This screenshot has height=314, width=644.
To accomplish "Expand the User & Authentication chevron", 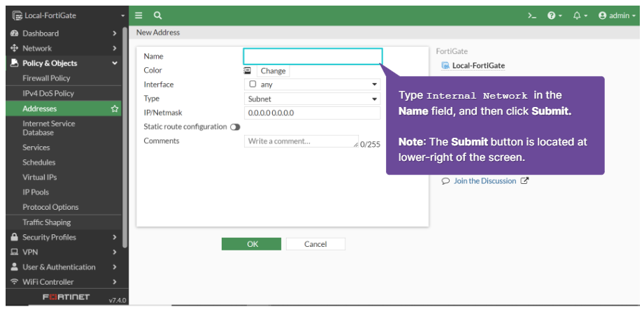I will [115, 266].
